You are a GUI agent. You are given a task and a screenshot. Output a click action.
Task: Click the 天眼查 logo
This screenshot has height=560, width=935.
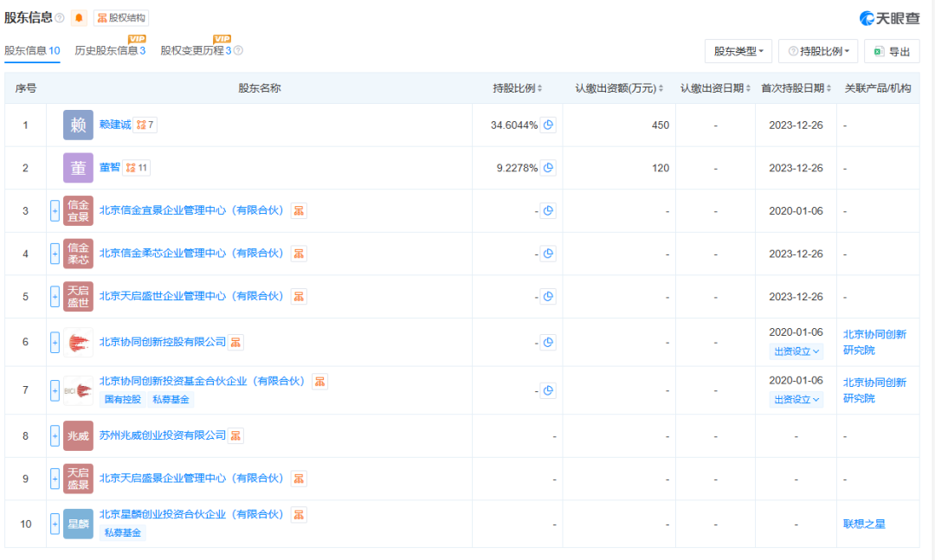(889, 18)
